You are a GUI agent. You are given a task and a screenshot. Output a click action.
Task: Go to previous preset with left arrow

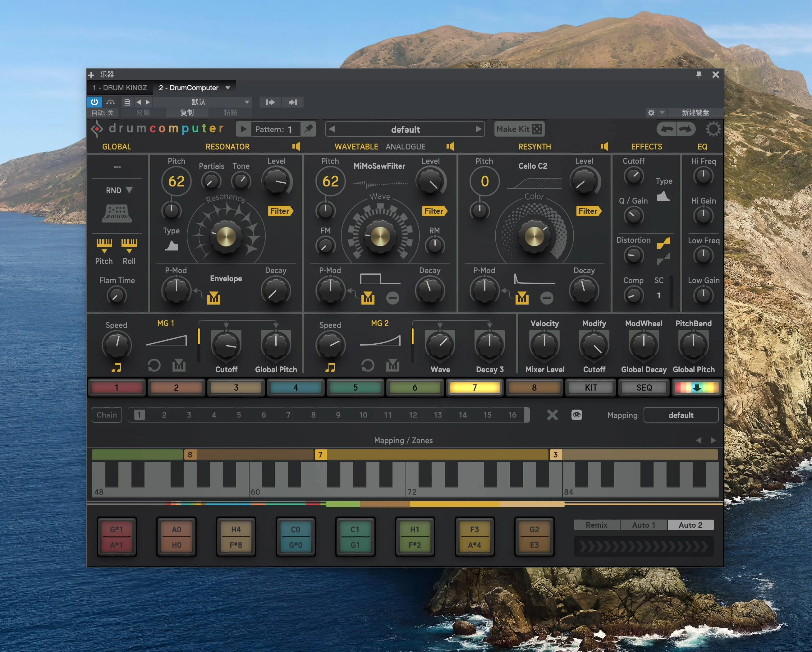332,129
